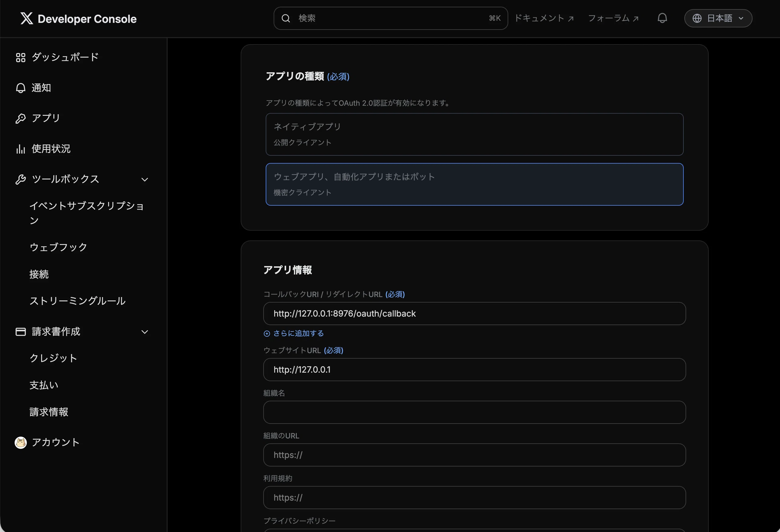Open ウェブフック in sidebar
Screen dimensions: 780x532
pyautogui.click(x=58, y=247)
